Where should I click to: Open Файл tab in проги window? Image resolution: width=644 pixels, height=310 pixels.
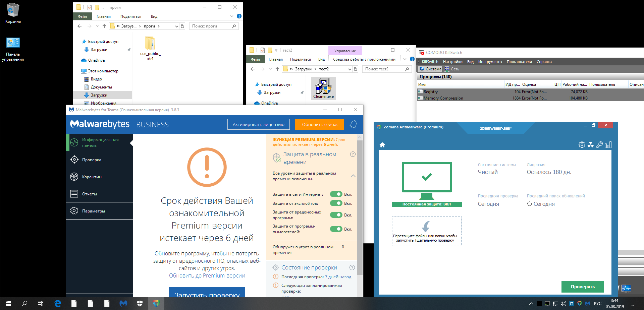[x=83, y=16]
